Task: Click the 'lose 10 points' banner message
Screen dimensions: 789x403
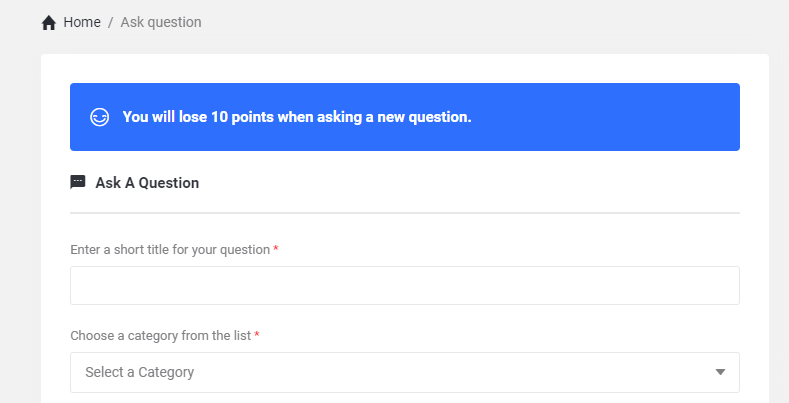Action: pos(296,117)
